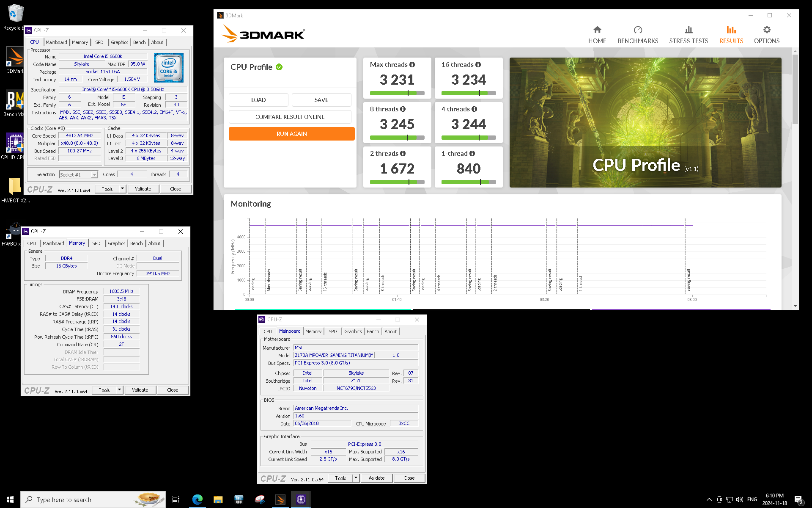Click Max threads score progress bar
Image resolution: width=812 pixels, height=508 pixels.
pyautogui.click(x=397, y=93)
